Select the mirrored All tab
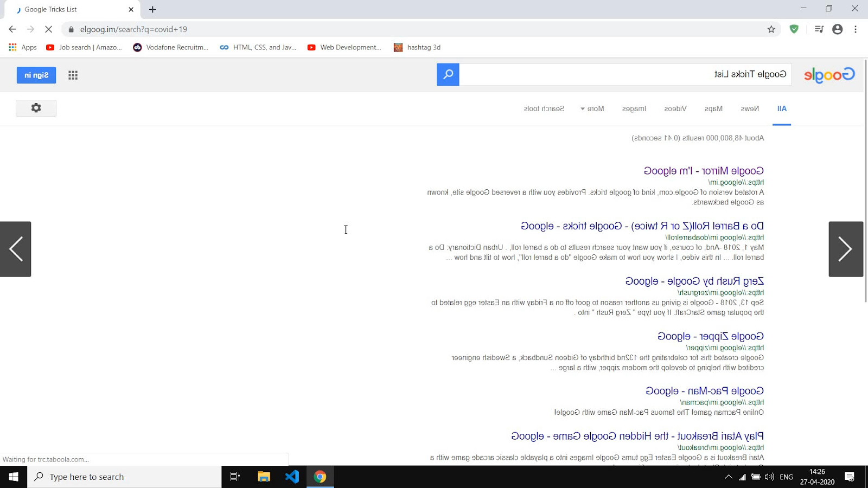 pyautogui.click(x=782, y=108)
